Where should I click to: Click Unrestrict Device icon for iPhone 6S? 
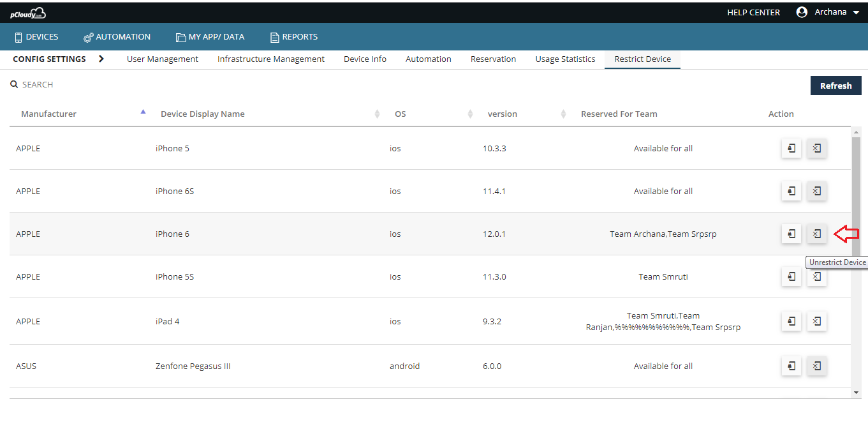click(817, 191)
